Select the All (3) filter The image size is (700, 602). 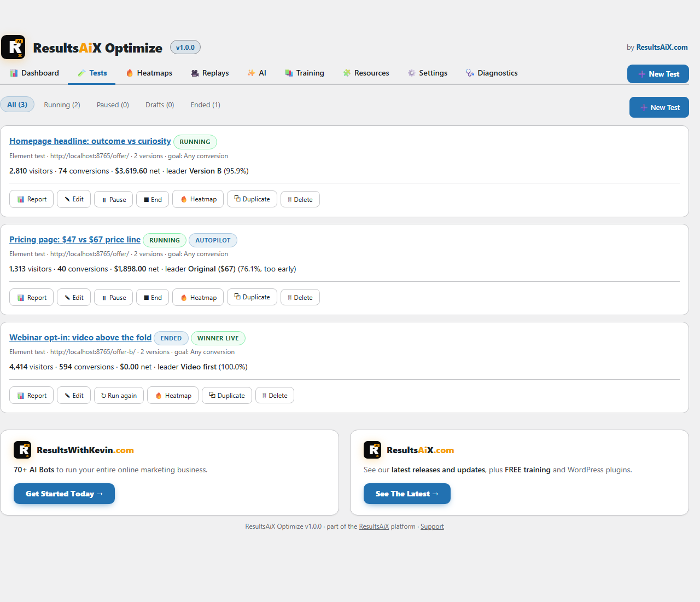[x=17, y=105]
